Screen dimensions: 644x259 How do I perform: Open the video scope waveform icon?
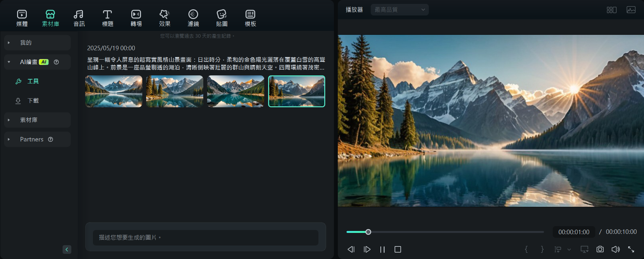(631, 10)
